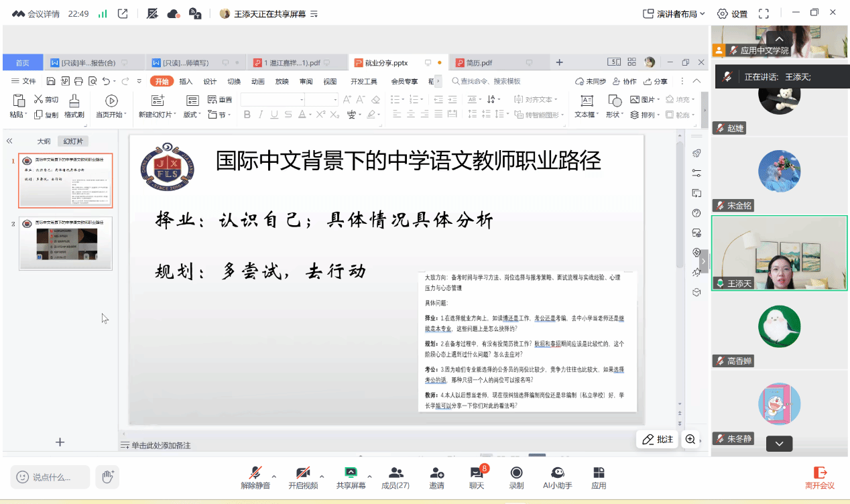Image resolution: width=850 pixels, height=504 pixels.
Task: Toggle camera with 开启视频
Action: [x=303, y=473]
